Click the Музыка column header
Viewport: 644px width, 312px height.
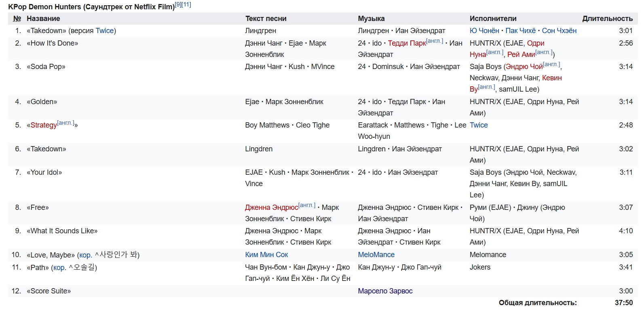click(371, 19)
